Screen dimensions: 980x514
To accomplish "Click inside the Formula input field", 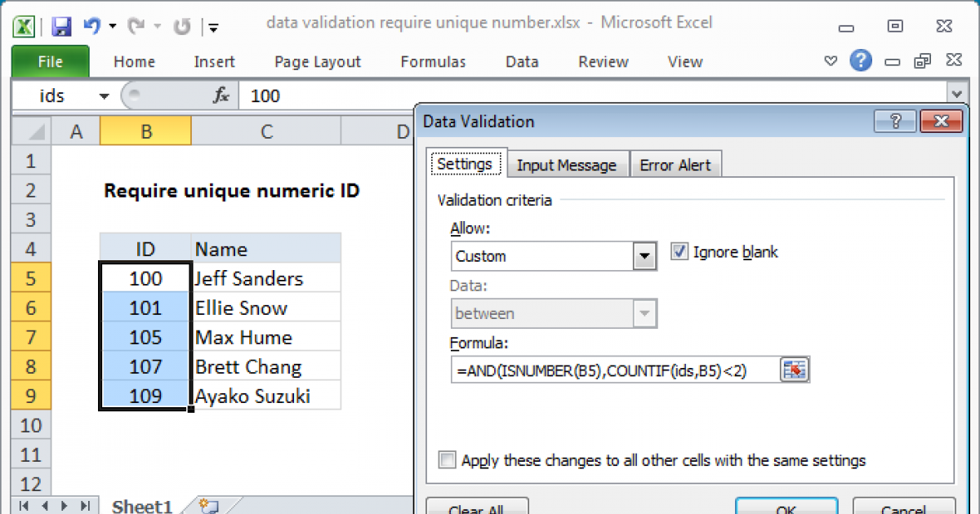I will tap(612, 370).
